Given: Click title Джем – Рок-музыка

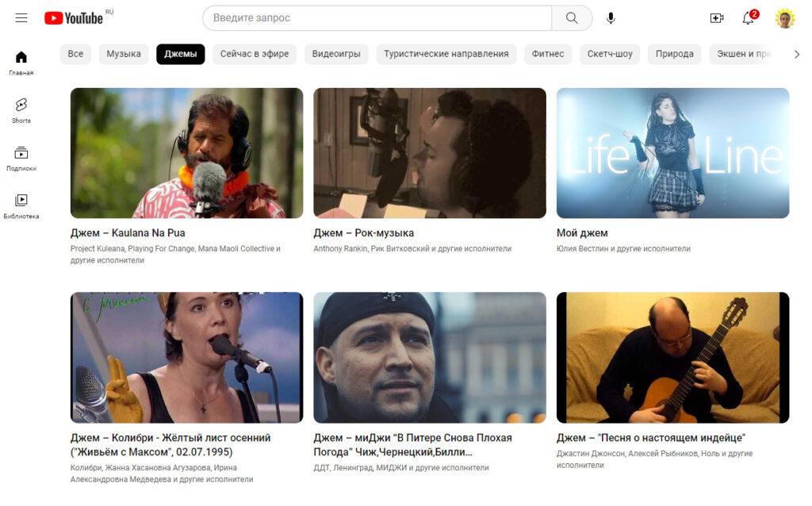Looking at the screenshot, I should tap(363, 233).
